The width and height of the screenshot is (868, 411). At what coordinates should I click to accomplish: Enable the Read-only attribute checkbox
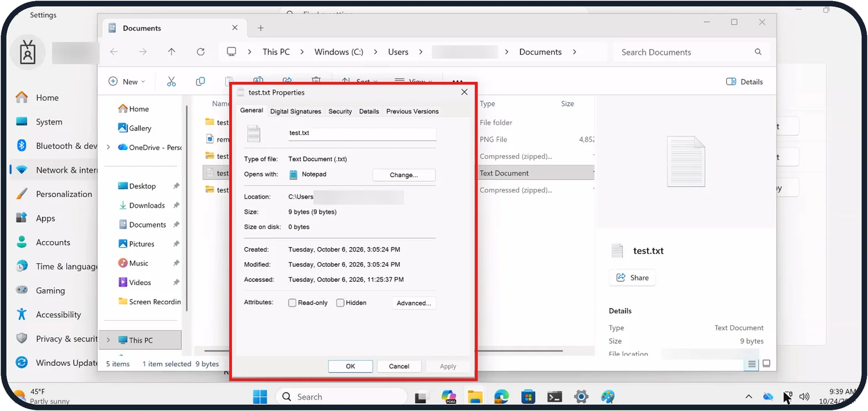pyautogui.click(x=292, y=303)
